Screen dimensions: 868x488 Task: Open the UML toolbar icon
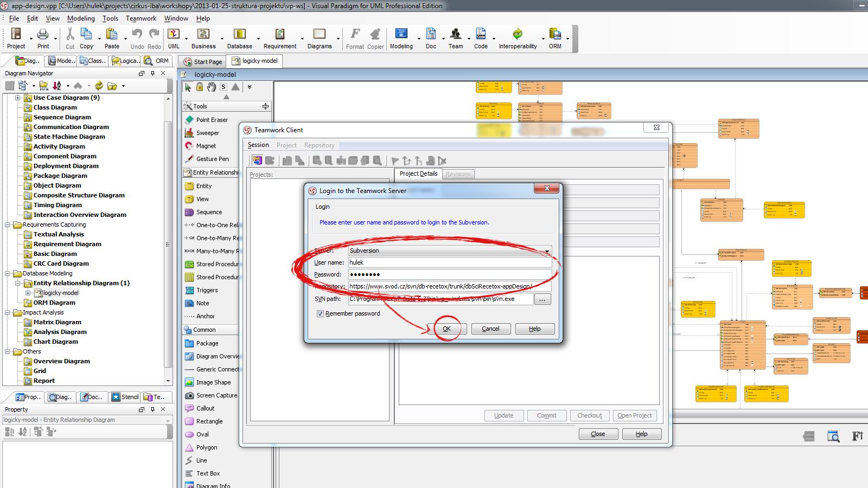(174, 34)
